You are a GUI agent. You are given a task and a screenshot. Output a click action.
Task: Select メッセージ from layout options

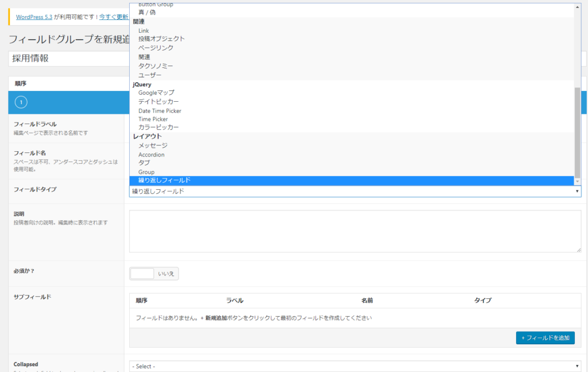(x=153, y=145)
